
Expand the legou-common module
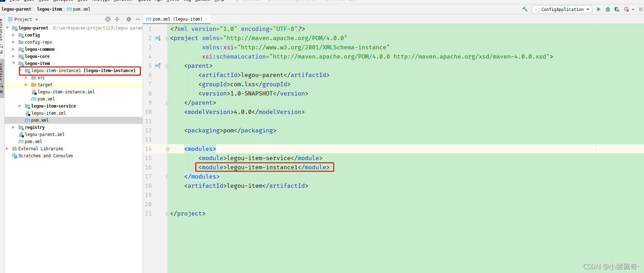(x=13, y=49)
